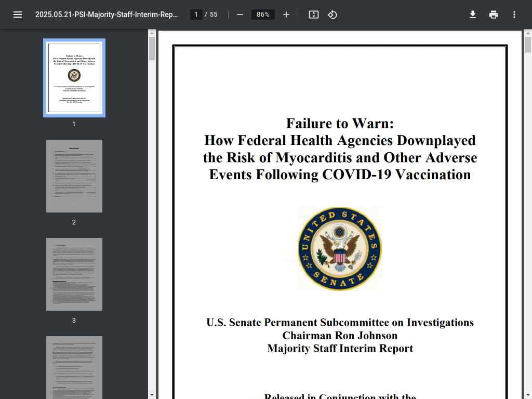Click the total page count 55
Screen dimensions: 532x399
click(x=214, y=15)
